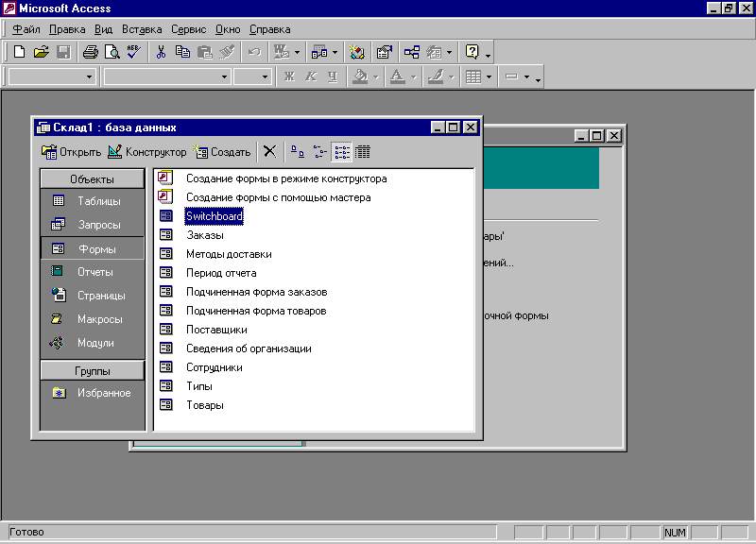Open the Вставка menu
The image size is (756, 544).
142,29
